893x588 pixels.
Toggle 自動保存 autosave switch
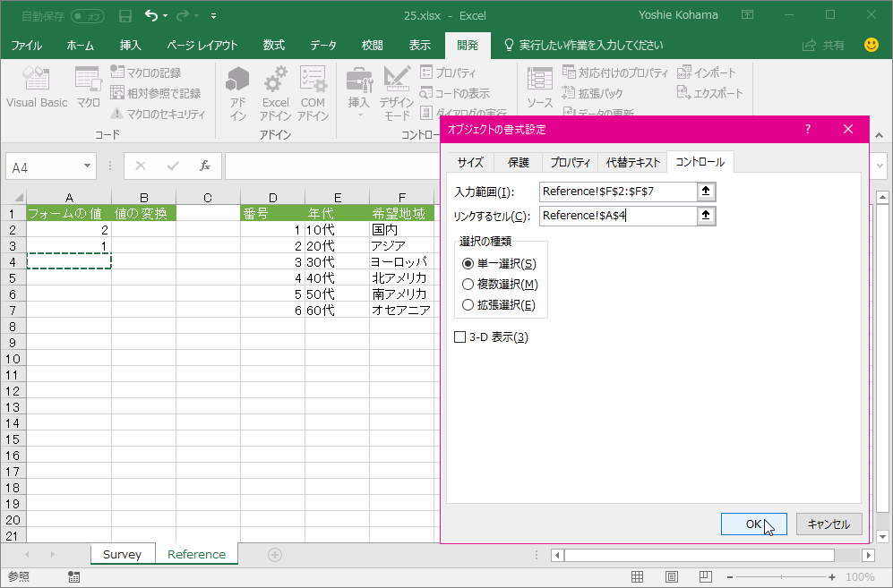pos(88,16)
